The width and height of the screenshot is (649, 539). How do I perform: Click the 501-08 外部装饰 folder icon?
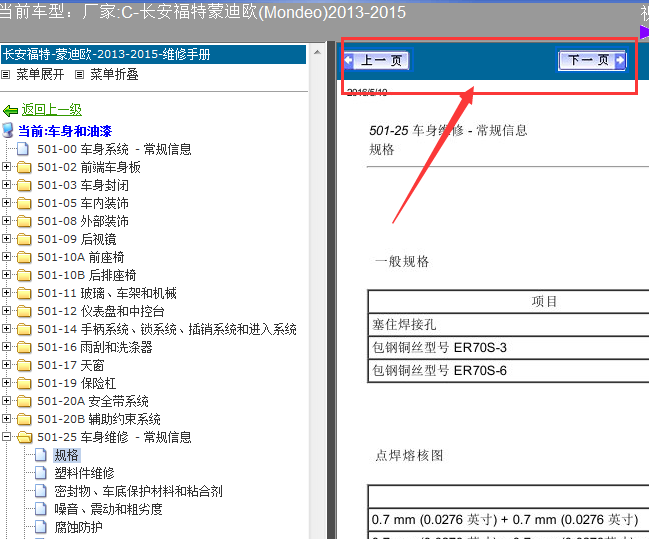pos(24,221)
